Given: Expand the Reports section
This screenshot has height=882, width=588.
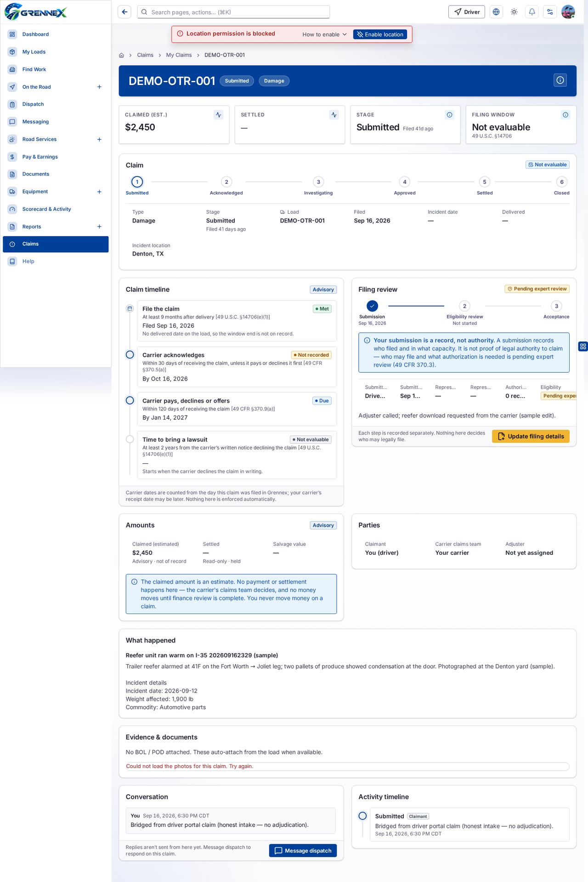Looking at the screenshot, I should click(99, 227).
